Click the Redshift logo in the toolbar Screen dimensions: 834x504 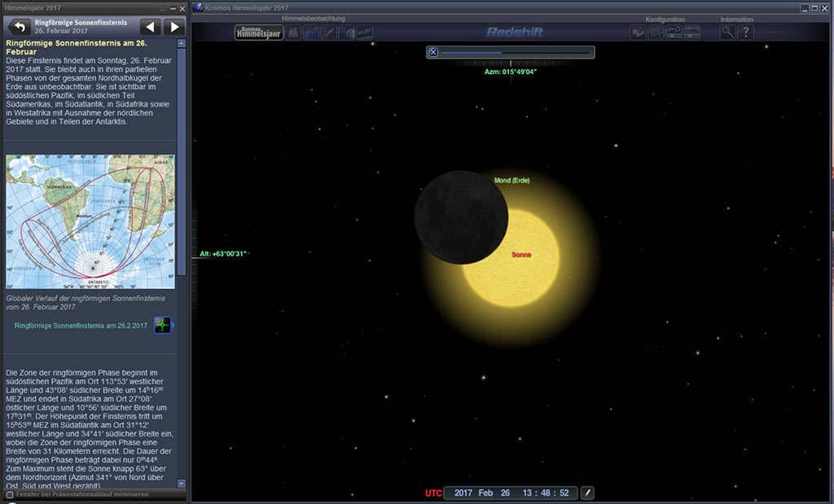[515, 33]
